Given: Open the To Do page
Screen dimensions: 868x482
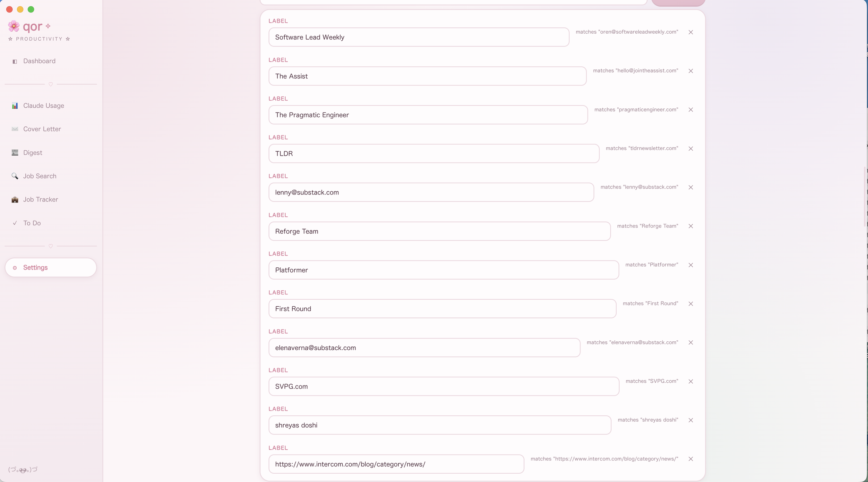Looking at the screenshot, I should click(51, 223).
